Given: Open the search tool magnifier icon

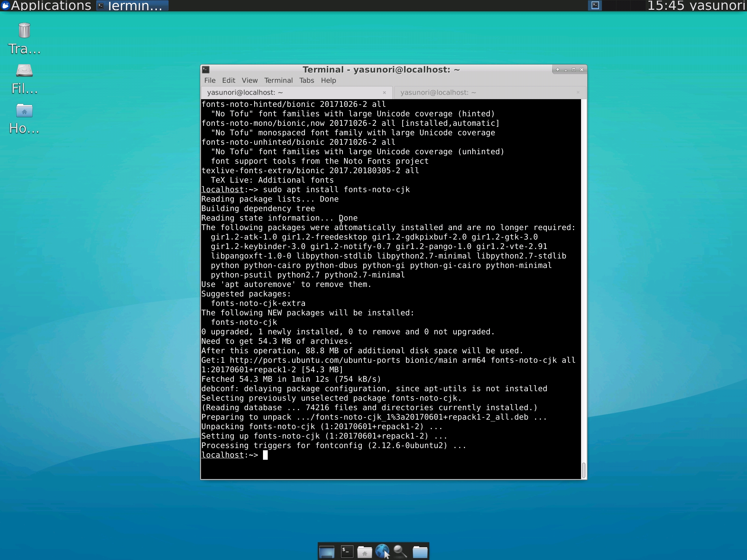Looking at the screenshot, I should [399, 552].
